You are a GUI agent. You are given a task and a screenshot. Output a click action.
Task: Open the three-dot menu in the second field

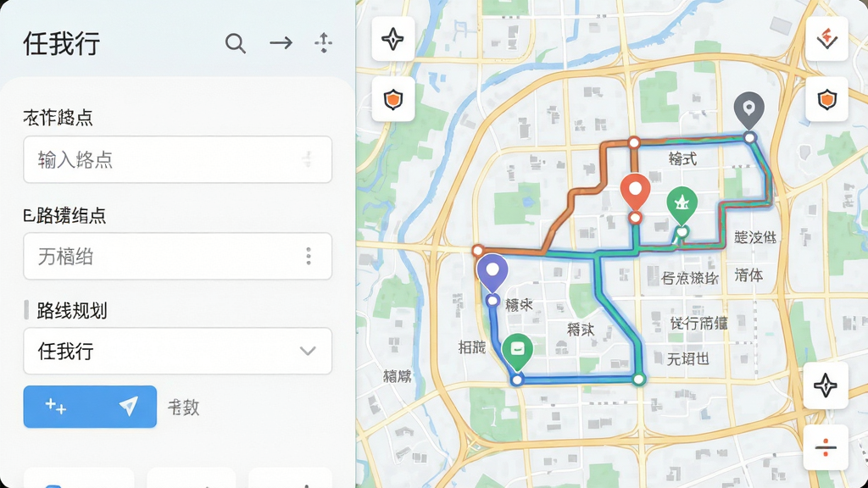[x=309, y=256]
